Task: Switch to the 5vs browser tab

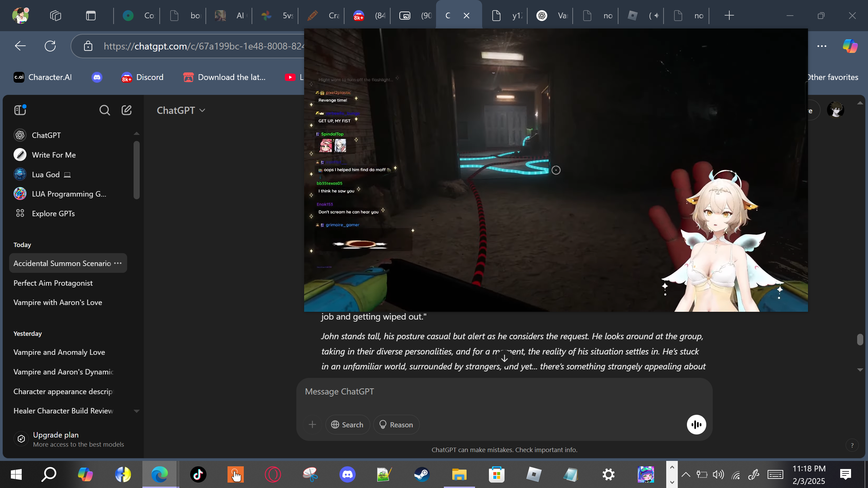Action: tap(276, 16)
